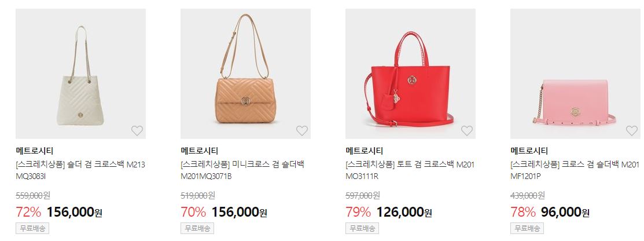
Task: Click the 96,000원 price of pink bag
Action: 565,212
